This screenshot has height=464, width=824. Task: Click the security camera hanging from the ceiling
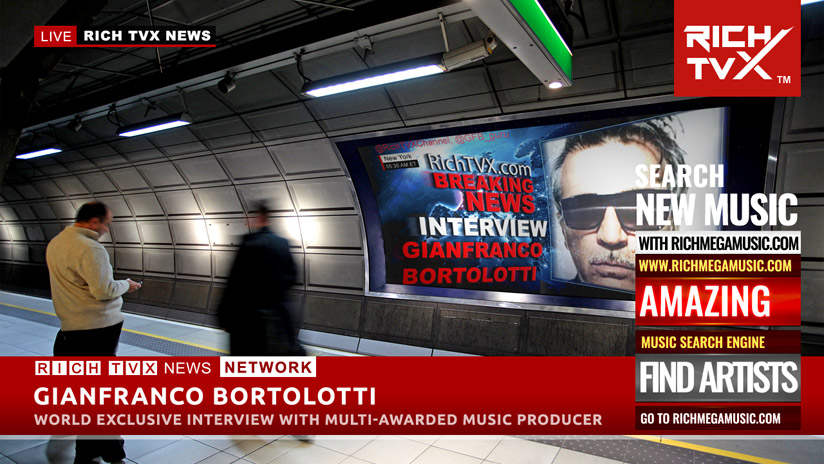[x=468, y=52]
